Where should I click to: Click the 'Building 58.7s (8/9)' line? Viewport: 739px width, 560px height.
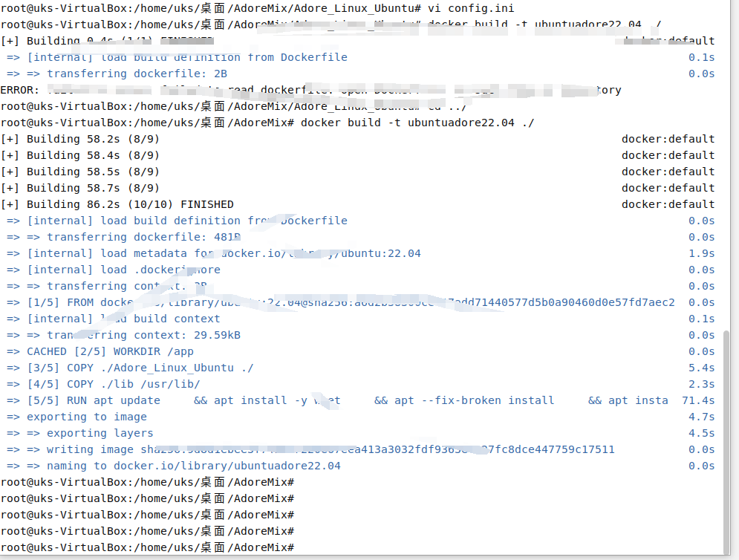[80, 188]
